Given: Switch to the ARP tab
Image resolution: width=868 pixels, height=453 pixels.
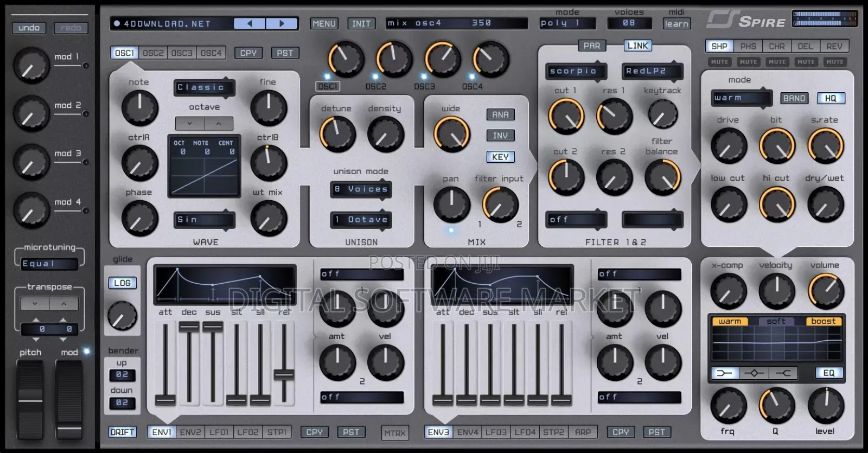Looking at the screenshot, I should 583,432.
